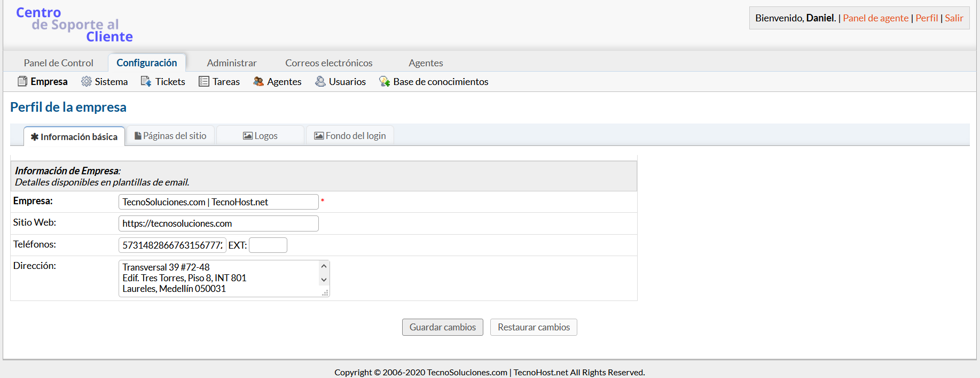980x378 pixels.
Task: Click the Empresa icon in submenu
Action: pyautogui.click(x=22, y=81)
